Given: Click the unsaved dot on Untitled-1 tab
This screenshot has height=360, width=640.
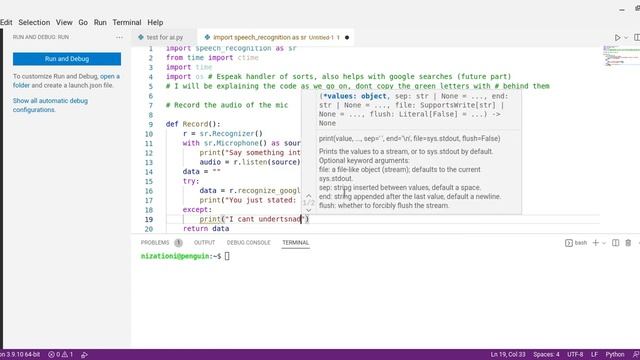Looking at the screenshot, I should (347, 38).
